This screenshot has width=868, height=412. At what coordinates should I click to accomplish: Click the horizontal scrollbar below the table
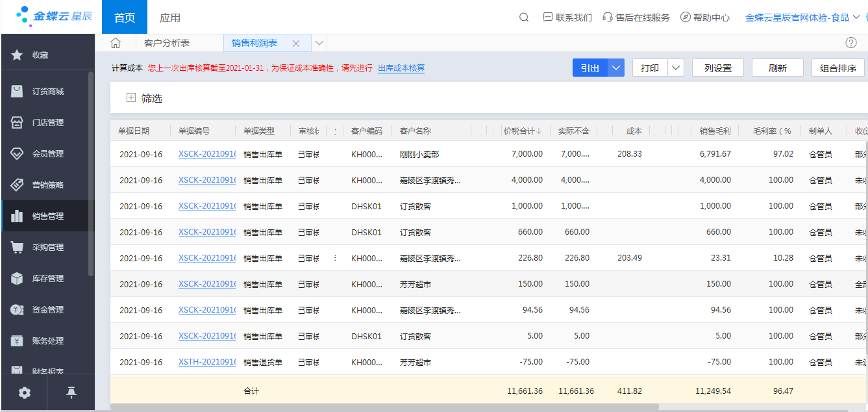tap(384, 407)
